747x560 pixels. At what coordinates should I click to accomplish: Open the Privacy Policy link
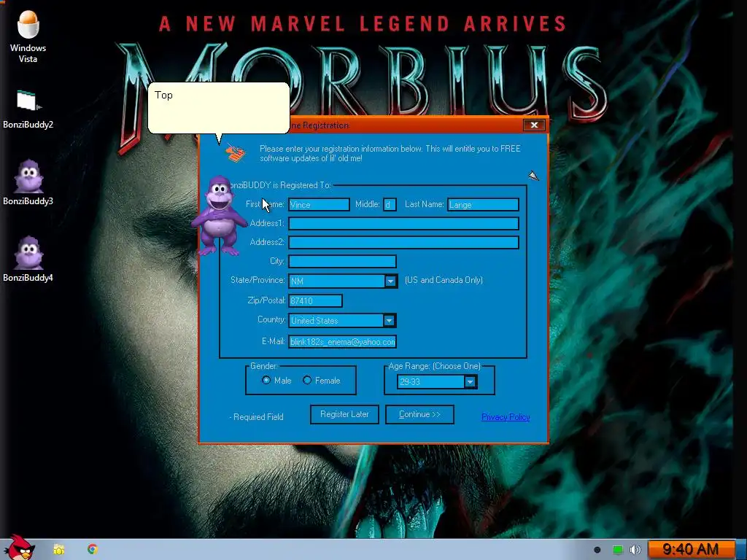pyautogui.click(x=506, y=417)
